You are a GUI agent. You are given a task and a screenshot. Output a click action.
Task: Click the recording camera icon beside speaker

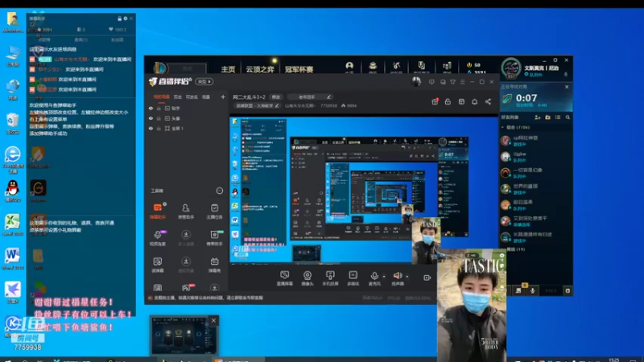[427, 278]
